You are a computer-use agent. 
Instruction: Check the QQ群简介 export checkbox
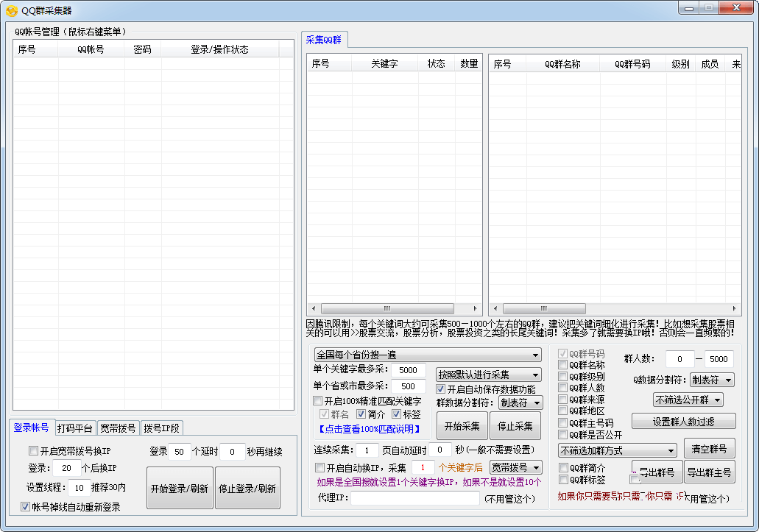pos(563,468)
